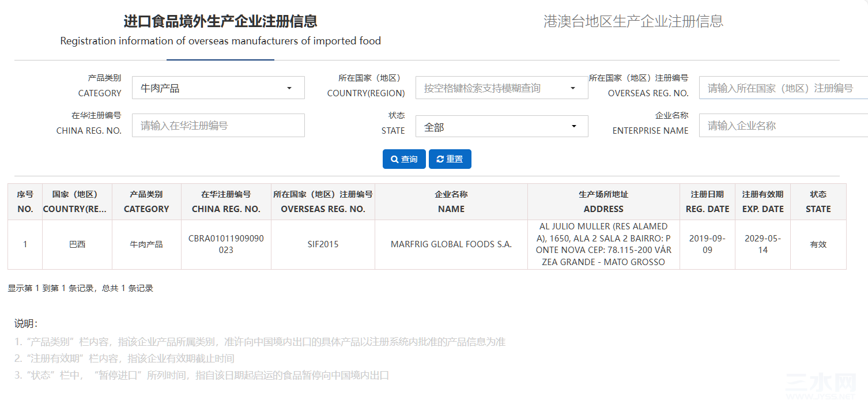Click the MARFRIG GLOBAL FOODS S.A. cell
The image size is (868, 408).
click(x=451, y=244)
